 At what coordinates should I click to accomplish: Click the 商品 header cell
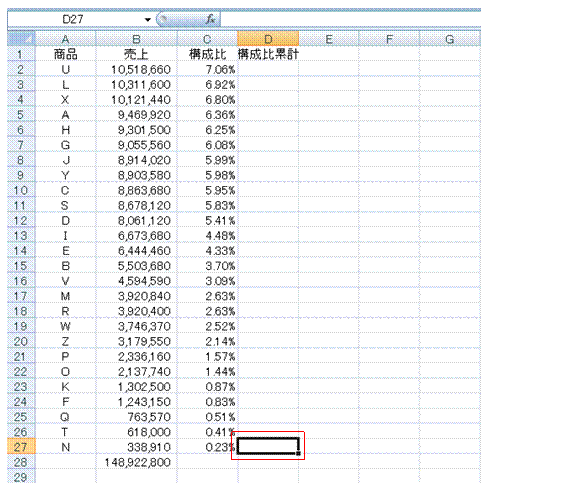point(65,54)
